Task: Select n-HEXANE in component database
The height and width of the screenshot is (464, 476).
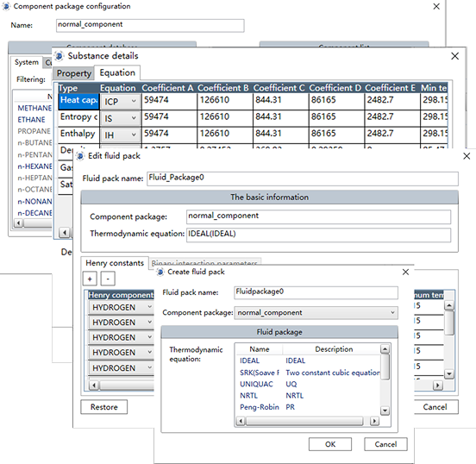Action: 34,166
